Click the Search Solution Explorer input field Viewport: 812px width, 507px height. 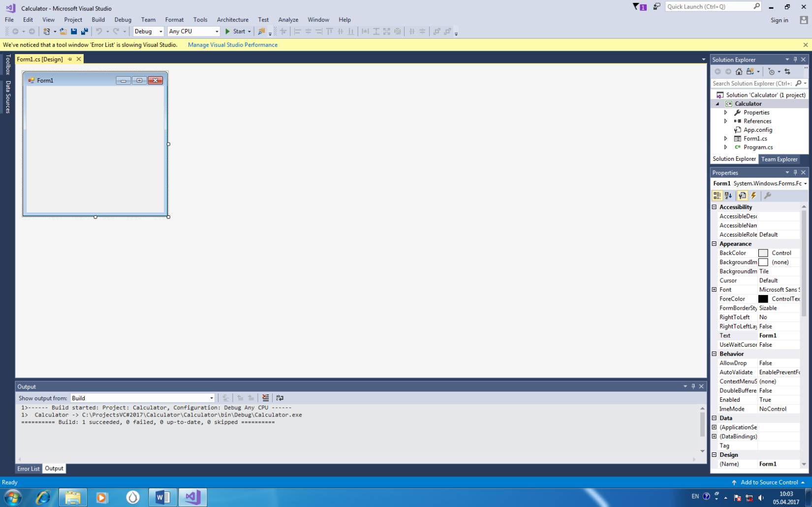(x=751, y=84)
